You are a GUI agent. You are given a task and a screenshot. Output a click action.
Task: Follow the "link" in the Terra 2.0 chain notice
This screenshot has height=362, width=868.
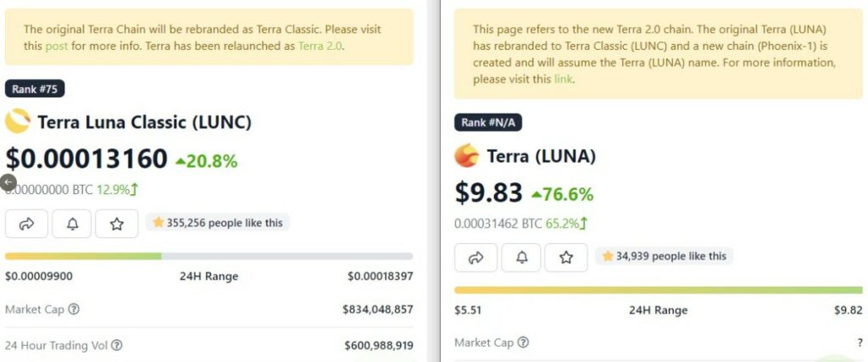pos(564,79)
